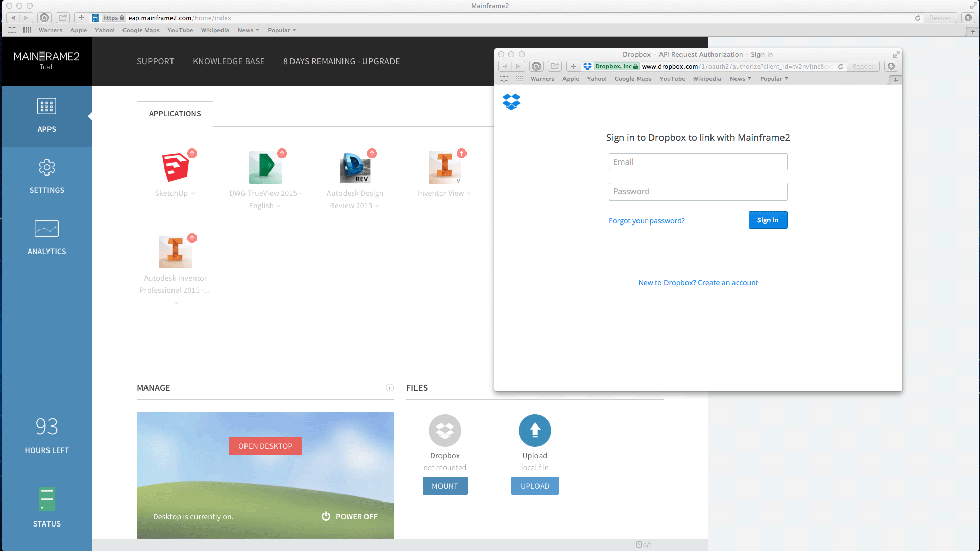Click the Manage info icon
Screen dimensions: 980x551
pos(389,388)
